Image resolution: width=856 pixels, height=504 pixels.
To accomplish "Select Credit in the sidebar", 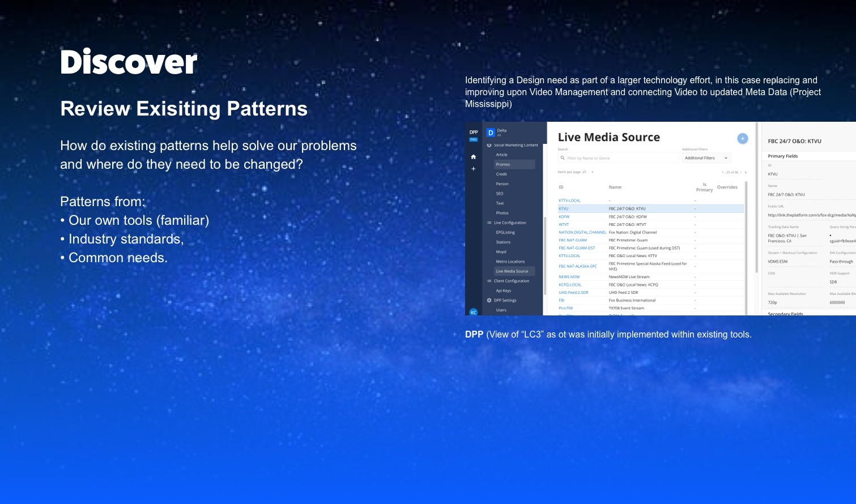I will pyautogui.click(x=501, y=174).
